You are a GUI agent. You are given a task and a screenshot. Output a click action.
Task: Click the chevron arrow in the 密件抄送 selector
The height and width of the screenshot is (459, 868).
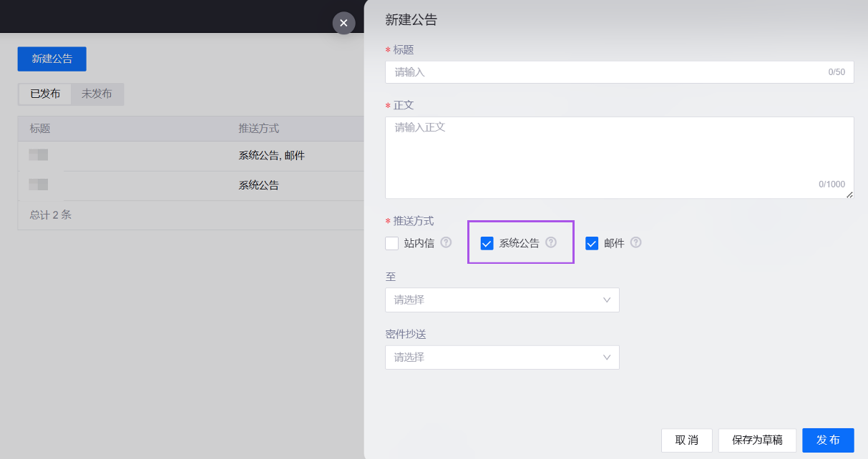(608, 357)
